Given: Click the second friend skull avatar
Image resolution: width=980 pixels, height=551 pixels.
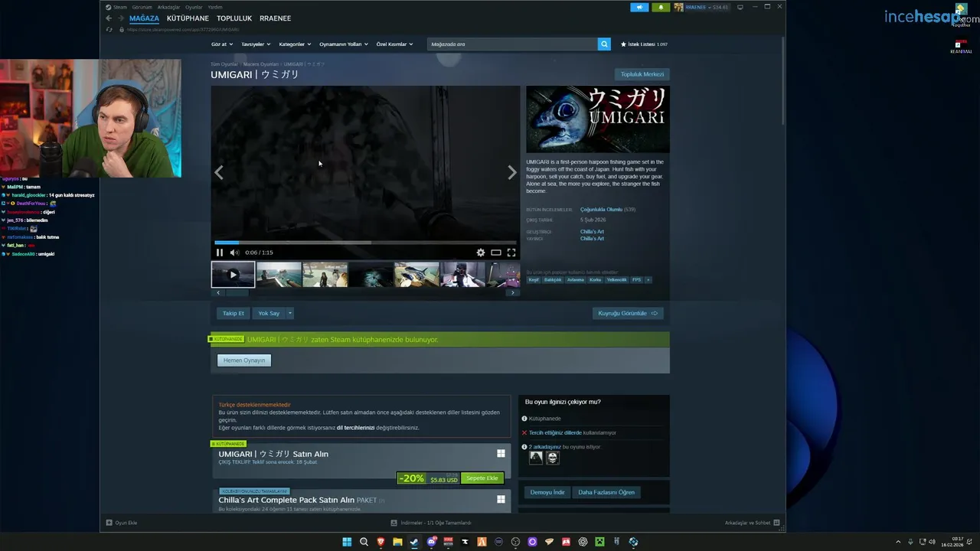Looking at the screenshot, I should (x=553, y=458).
